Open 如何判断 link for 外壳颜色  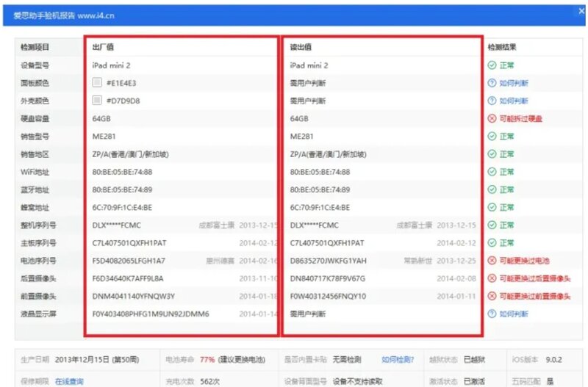514,101
